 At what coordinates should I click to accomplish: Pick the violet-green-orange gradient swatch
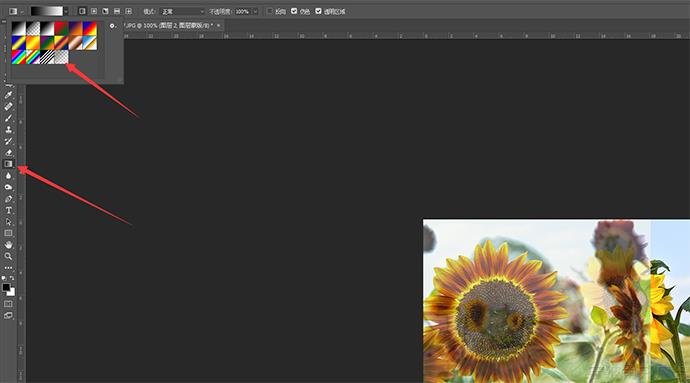tap(47, 43)
